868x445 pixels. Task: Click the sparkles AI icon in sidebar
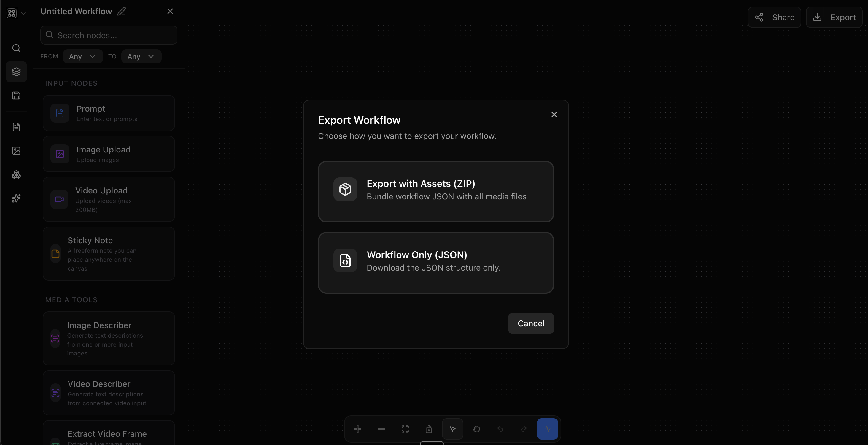tap(16, 198)
